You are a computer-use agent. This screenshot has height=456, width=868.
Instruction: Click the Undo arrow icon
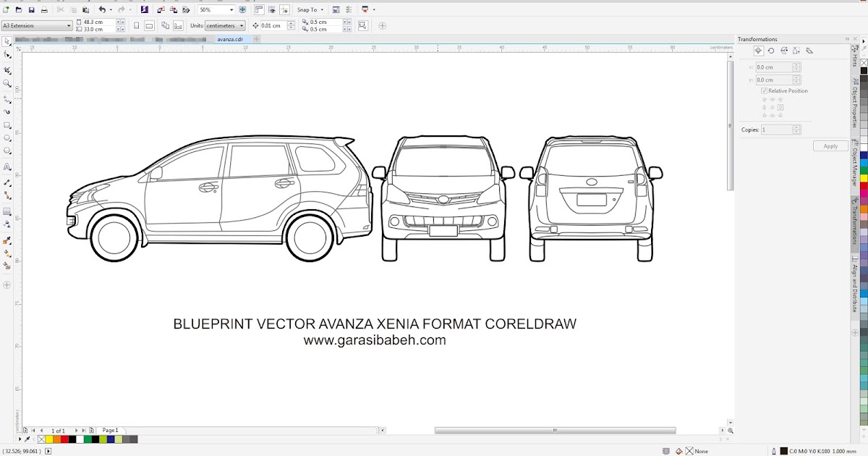[x=102, y=10]
